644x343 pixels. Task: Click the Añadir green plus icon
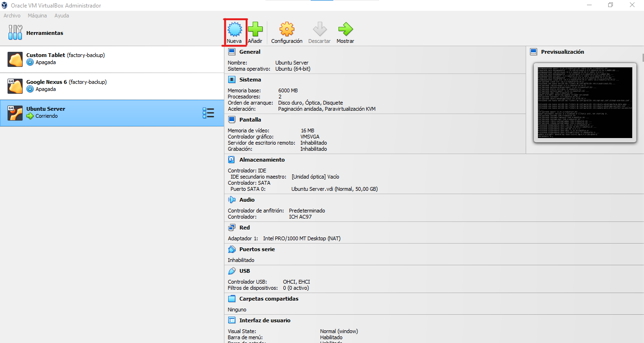point(255,30)
